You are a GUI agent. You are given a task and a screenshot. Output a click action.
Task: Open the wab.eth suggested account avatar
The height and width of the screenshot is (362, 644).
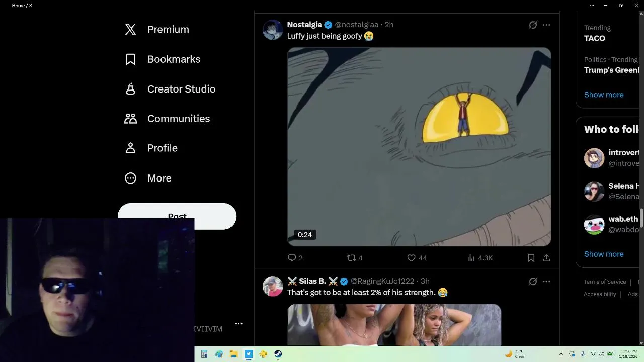pos(594,224)
